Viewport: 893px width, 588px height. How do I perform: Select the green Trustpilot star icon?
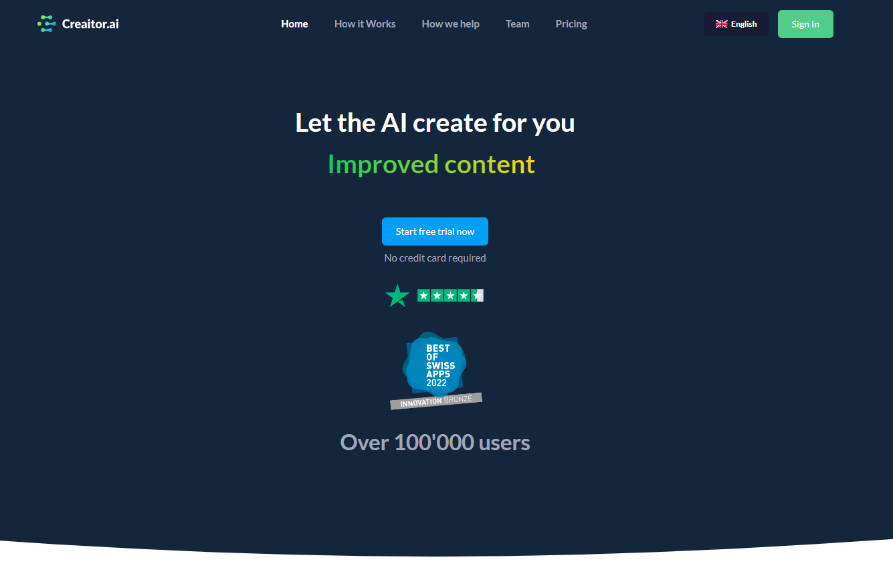click(397, 294)
